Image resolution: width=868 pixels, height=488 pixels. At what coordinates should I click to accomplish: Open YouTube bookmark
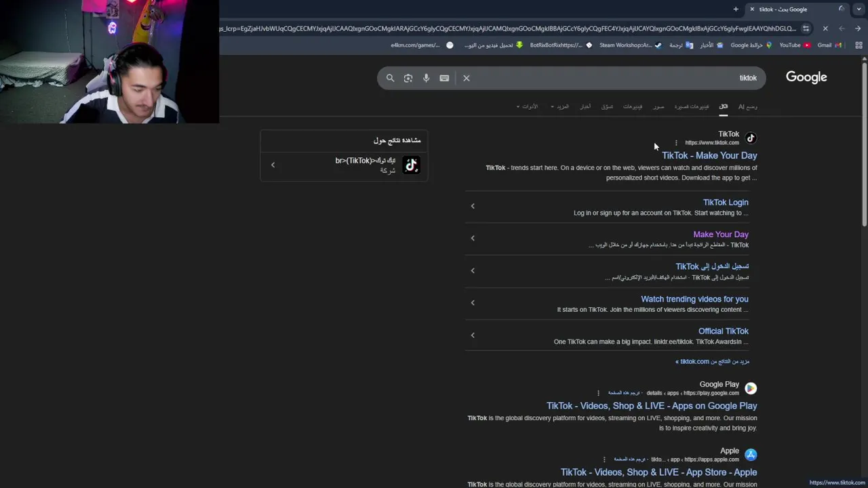[x=795, y=45]
